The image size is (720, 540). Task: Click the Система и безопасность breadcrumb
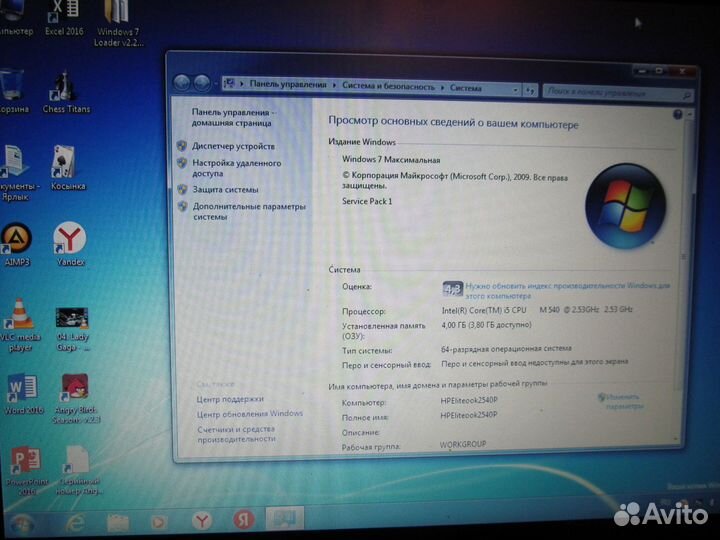click(x=388, y=86)
